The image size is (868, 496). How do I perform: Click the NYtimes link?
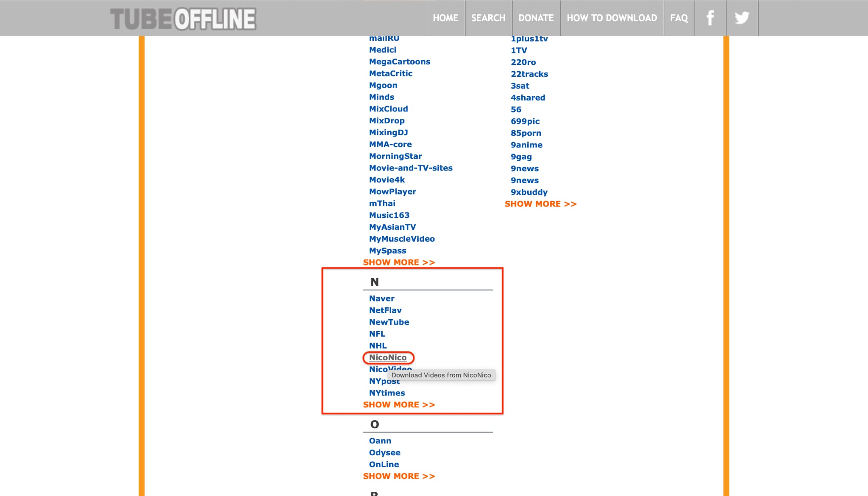tap(386, 393)
